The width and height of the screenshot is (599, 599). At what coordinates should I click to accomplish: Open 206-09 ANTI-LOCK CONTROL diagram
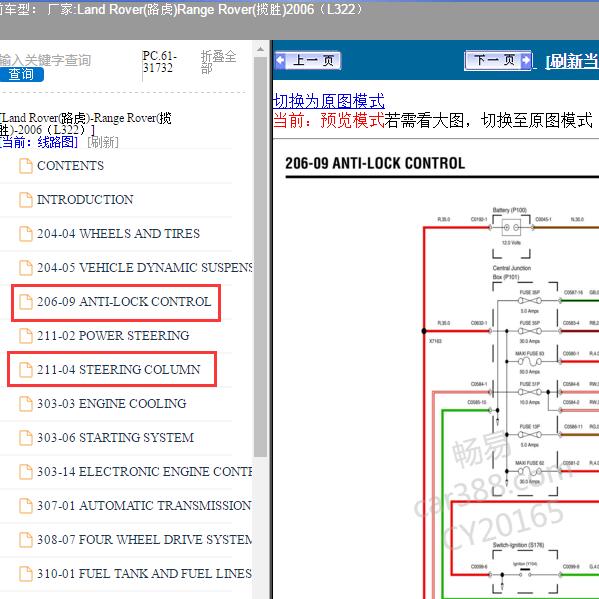124,302
